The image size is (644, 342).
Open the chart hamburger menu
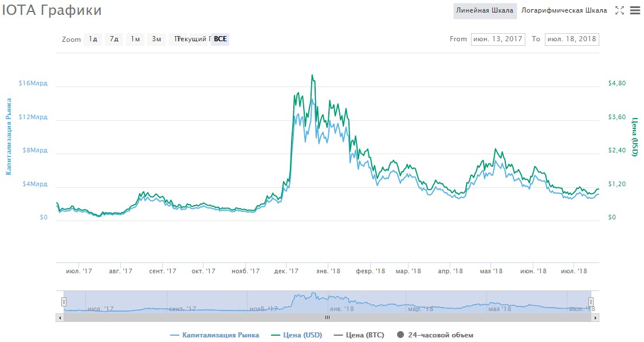634,10
